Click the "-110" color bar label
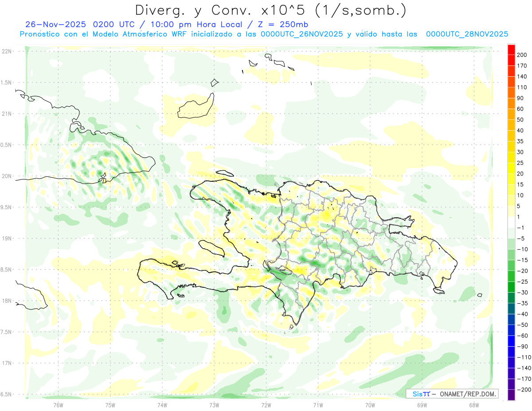532x411 pixels. click(524, 357)
